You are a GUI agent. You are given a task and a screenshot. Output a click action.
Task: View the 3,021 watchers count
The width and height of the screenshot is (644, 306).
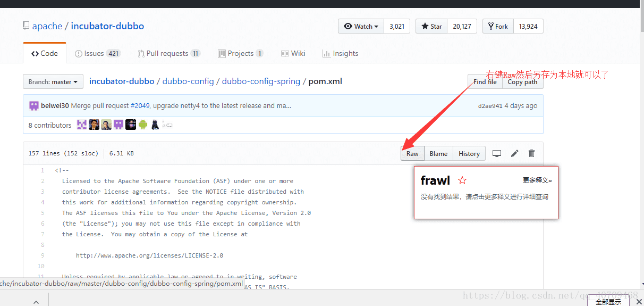click(397, 26)
